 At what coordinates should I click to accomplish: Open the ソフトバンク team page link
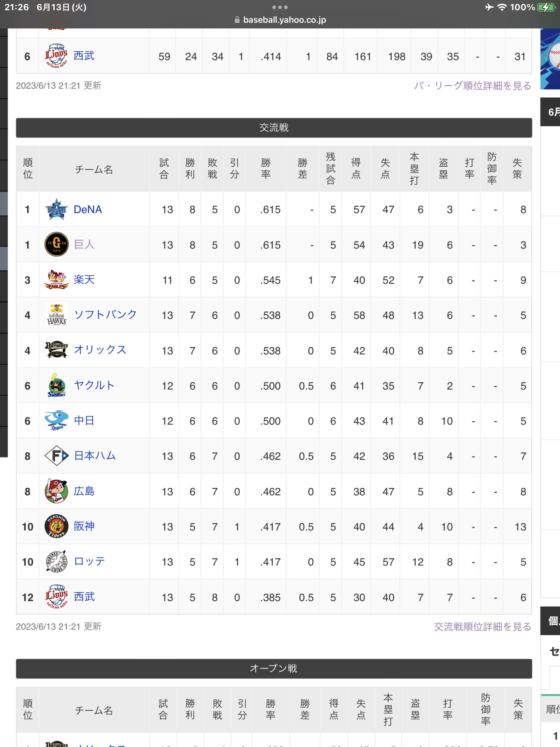pos(105,314)
